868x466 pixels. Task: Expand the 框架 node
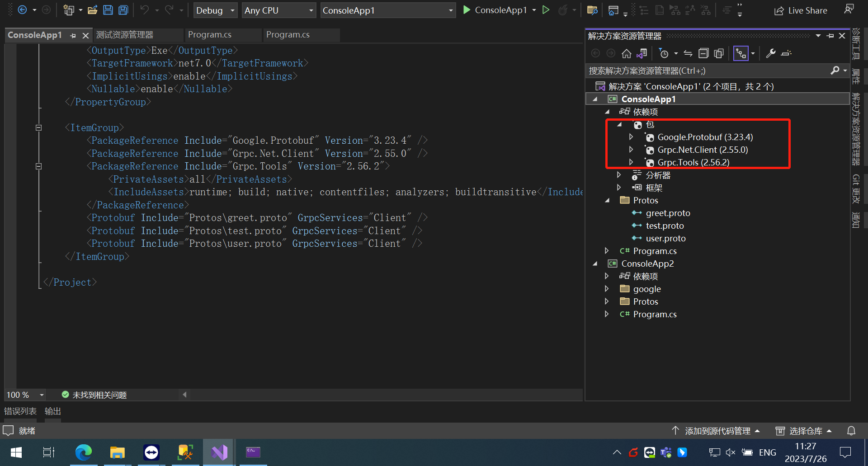click(x=619, y=188)
